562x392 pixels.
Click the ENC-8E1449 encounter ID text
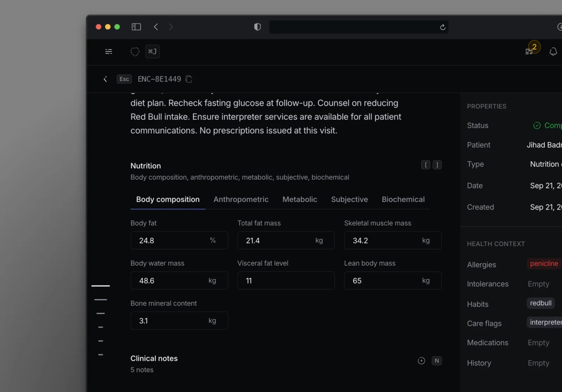159,79
